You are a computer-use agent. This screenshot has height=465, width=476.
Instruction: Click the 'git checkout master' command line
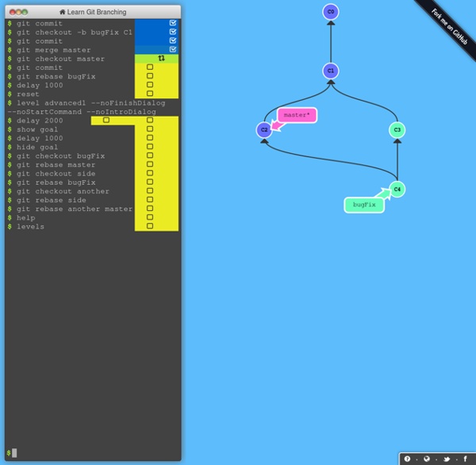[x=60, y=59]
